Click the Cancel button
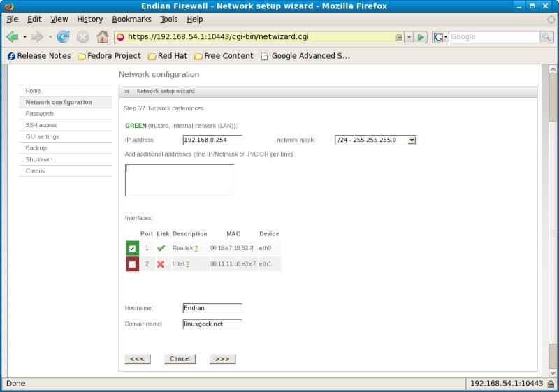 pyautogui.click(x=180, y=359)
